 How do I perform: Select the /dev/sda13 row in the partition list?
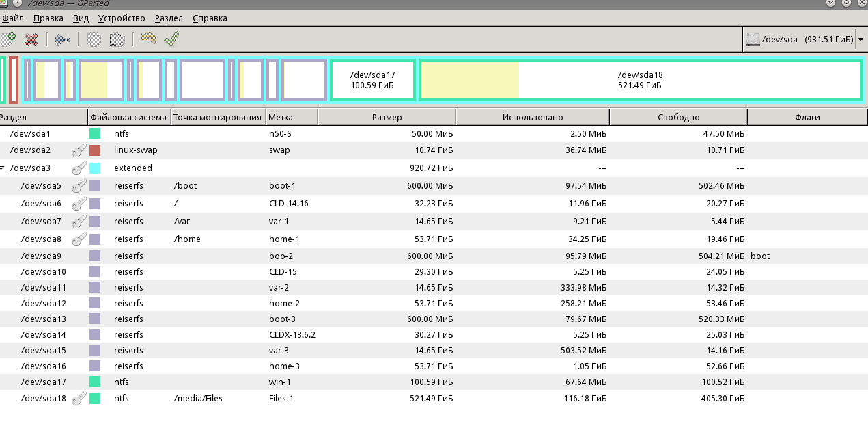[434, 319]
